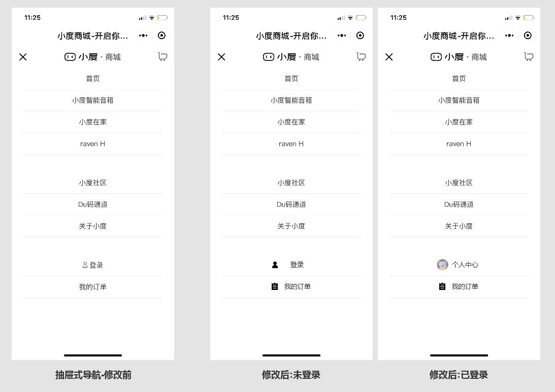The height and width of the screenshot is (392, 555).
Task: Tap the home indicator bar in the 修改前 mockup
Action: [x=93, y=355]
